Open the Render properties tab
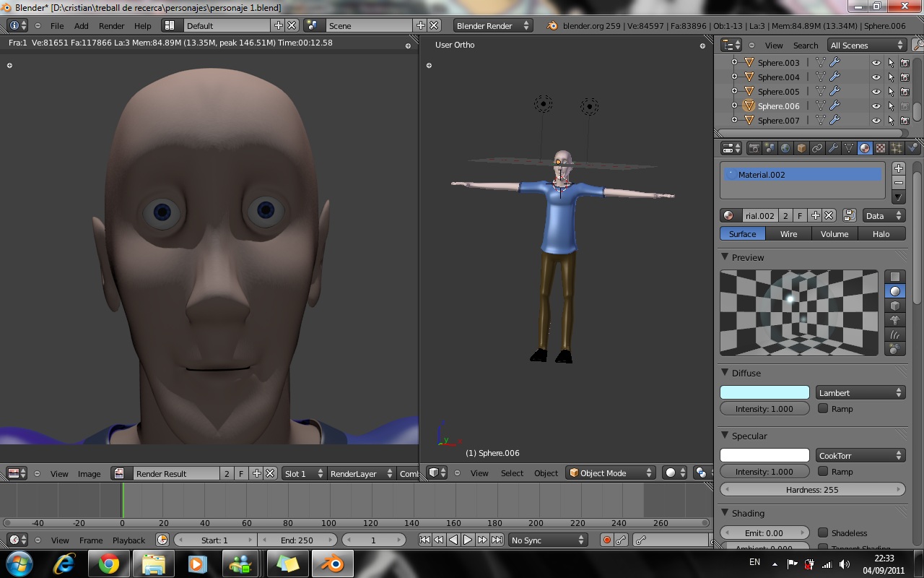The width and height of the screenshot is (924, 578). coord(754,148)
